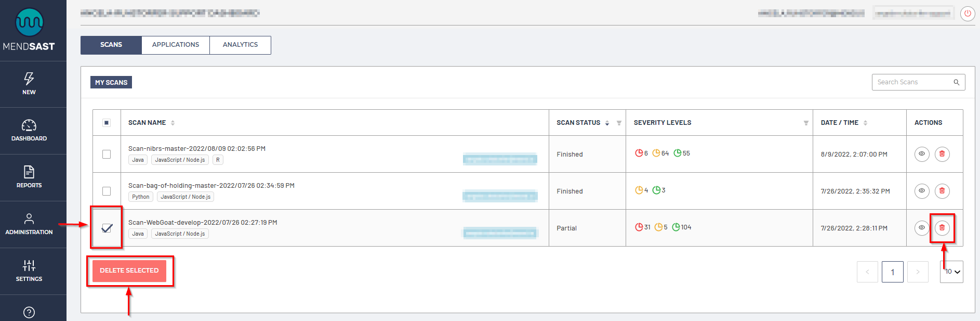Open the page size dropdown showing 10
This screenshot has height=321, width=980.
tap(951, 272)
